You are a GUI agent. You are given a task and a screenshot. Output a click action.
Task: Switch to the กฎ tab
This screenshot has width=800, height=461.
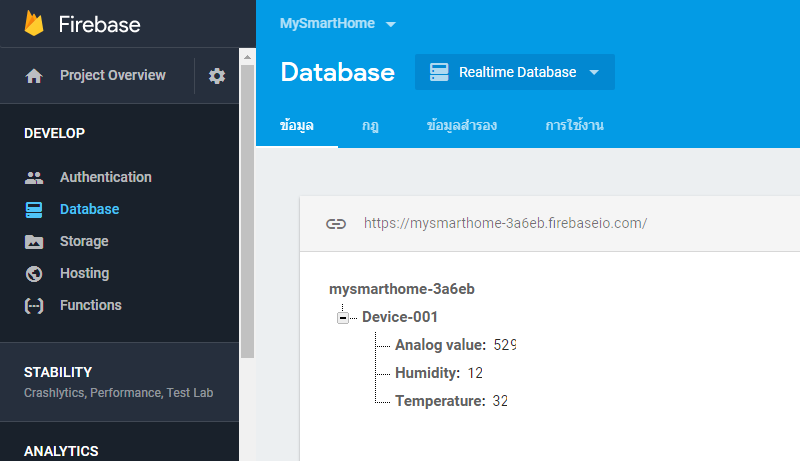click(x=370, y=125)
